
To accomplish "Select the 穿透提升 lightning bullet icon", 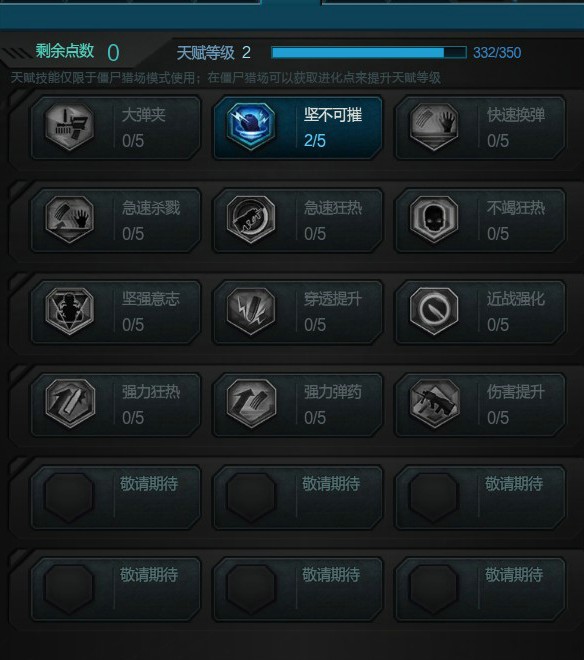I will pyautogui.click(x=251, y=311).
